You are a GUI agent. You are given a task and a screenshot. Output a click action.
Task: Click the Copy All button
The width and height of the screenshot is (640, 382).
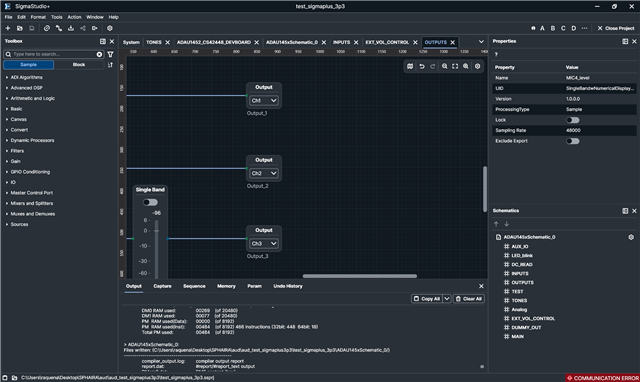point(427,299)
